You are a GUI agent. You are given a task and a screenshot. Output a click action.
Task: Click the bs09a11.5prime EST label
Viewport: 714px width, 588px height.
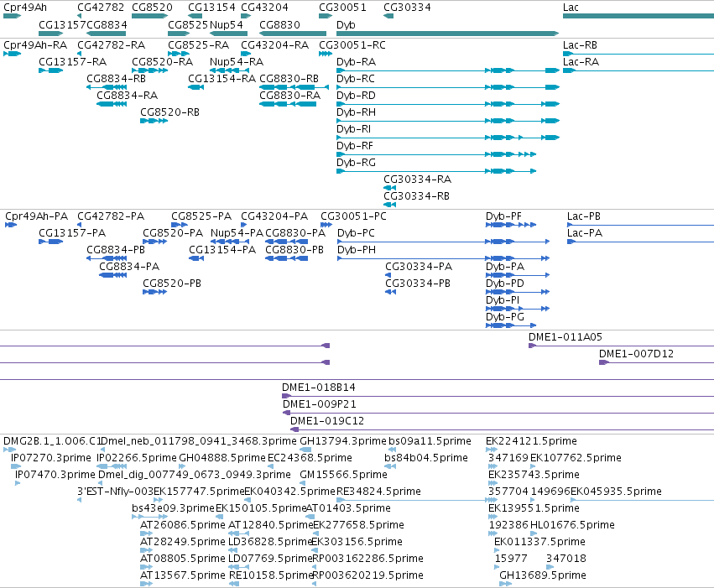pyautogui.click(x=430, y=441)
